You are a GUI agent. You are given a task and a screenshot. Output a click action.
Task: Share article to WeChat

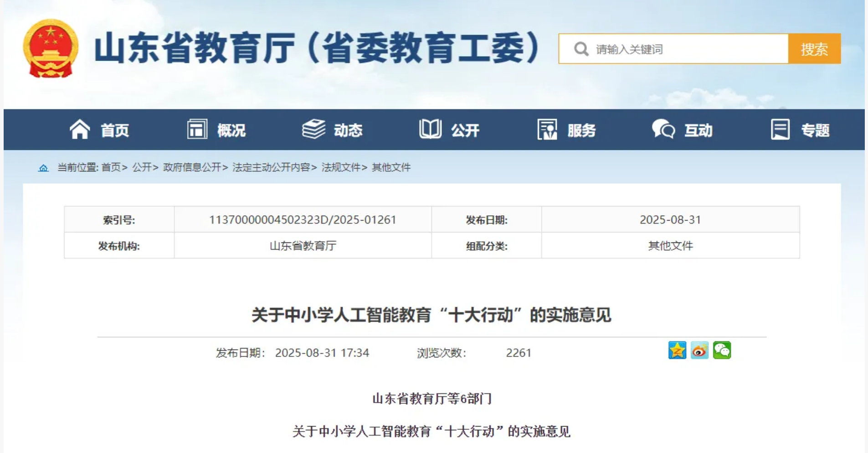tap(722, 350)
